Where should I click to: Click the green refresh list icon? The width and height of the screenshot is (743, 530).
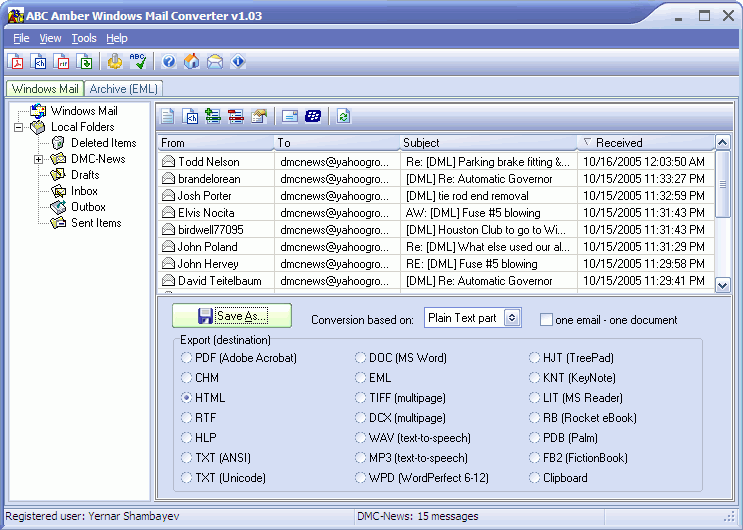(344, 116)
